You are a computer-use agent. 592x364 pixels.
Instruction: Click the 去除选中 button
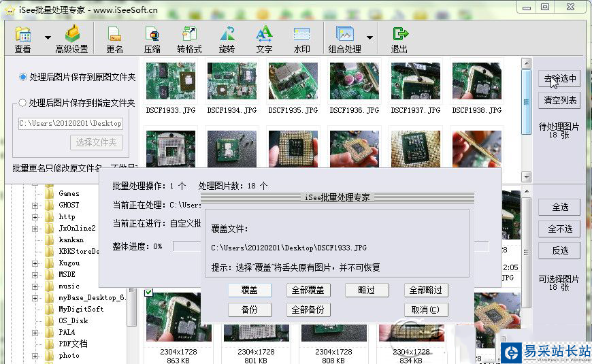pos(559,78)
